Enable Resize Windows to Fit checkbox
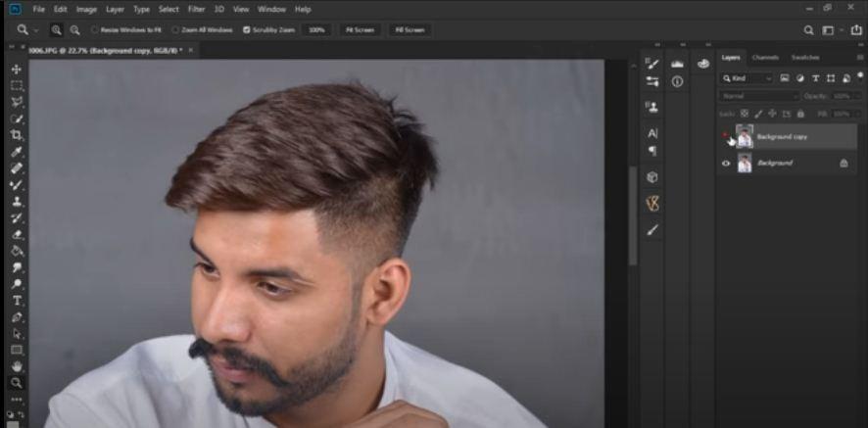 point(94,30)
